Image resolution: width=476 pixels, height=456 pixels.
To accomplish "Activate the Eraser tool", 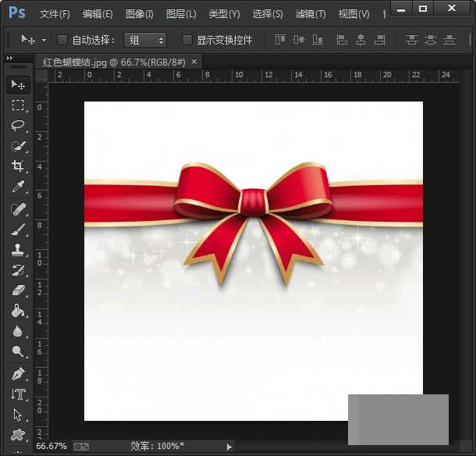I will point(17,290).
